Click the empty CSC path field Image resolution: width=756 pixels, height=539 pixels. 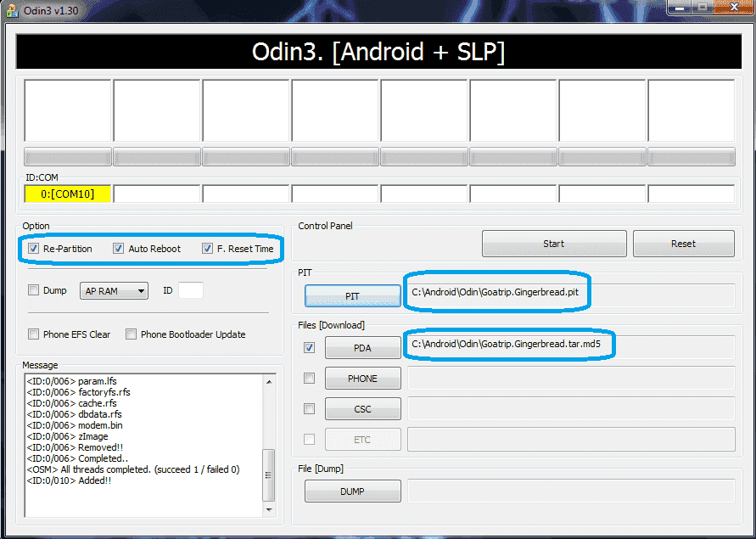pyautogui.click(x=571, y=409)
